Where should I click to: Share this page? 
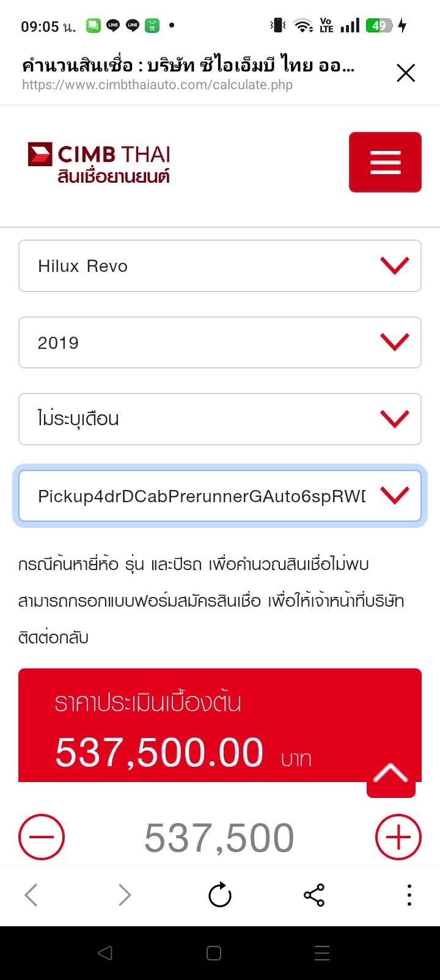click(x=314, y=896)
